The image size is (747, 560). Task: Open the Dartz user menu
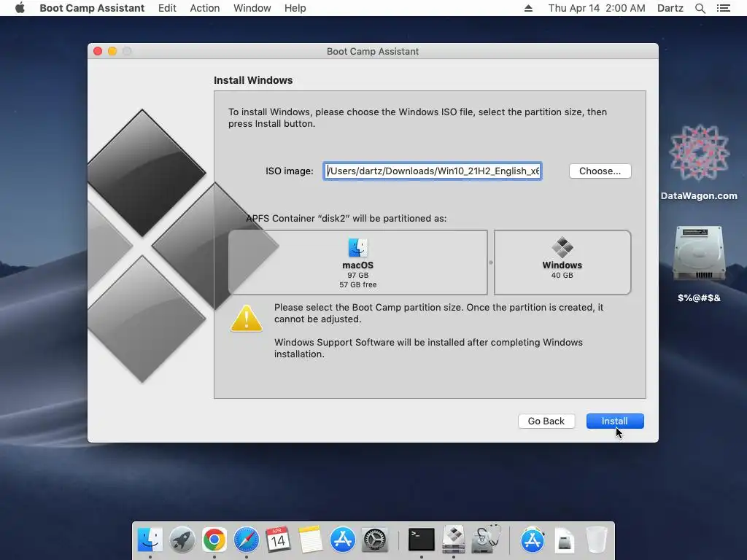[670, 8]
